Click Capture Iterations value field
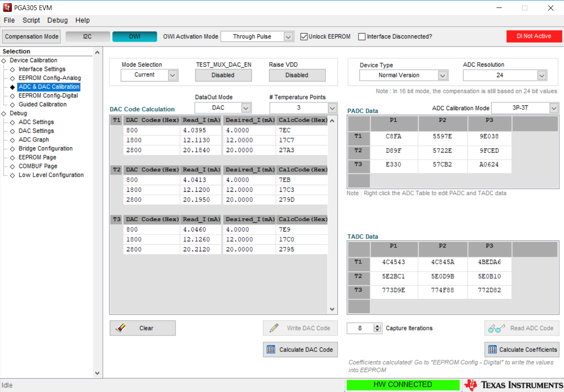The height and width of the screenshot is (392, 564). coord(360,328)
